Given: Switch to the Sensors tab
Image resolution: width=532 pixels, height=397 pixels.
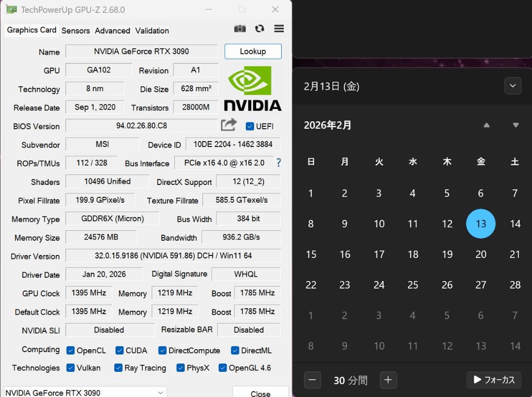Looking at the screenshot, I should coord(75,31).
